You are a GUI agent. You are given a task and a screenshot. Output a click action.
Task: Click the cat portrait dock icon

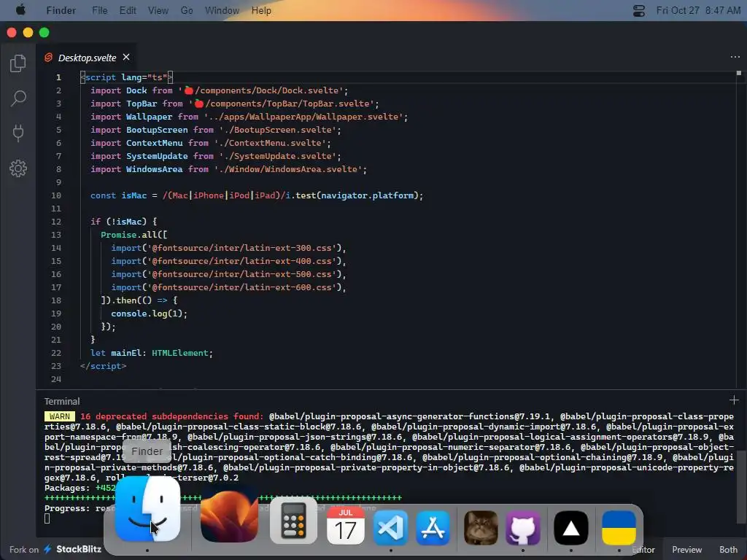481,528
